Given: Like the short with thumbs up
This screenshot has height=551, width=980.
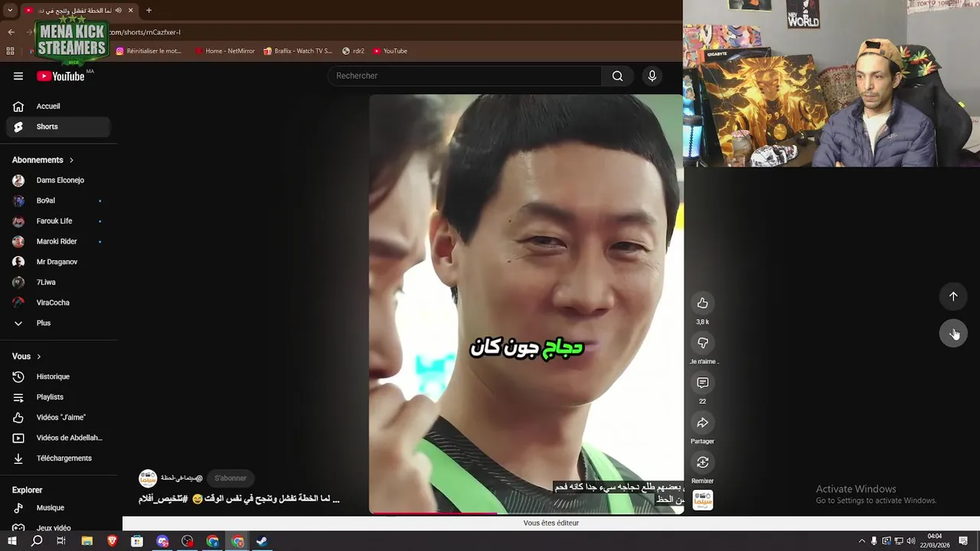Looking at the screenshot, I should 702,303.
